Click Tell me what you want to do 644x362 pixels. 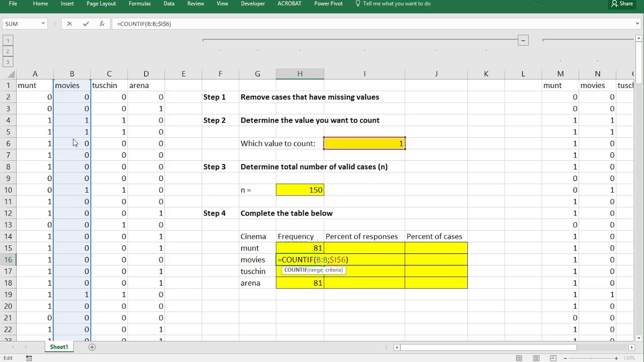point(396,4)
